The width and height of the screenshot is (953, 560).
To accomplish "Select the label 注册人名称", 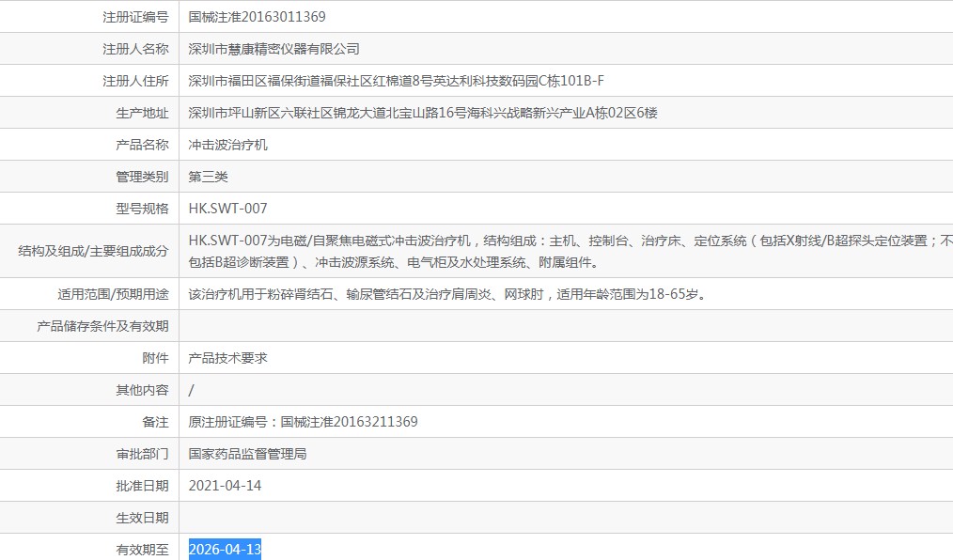I will pyautogui.click(x=135, y=49).
